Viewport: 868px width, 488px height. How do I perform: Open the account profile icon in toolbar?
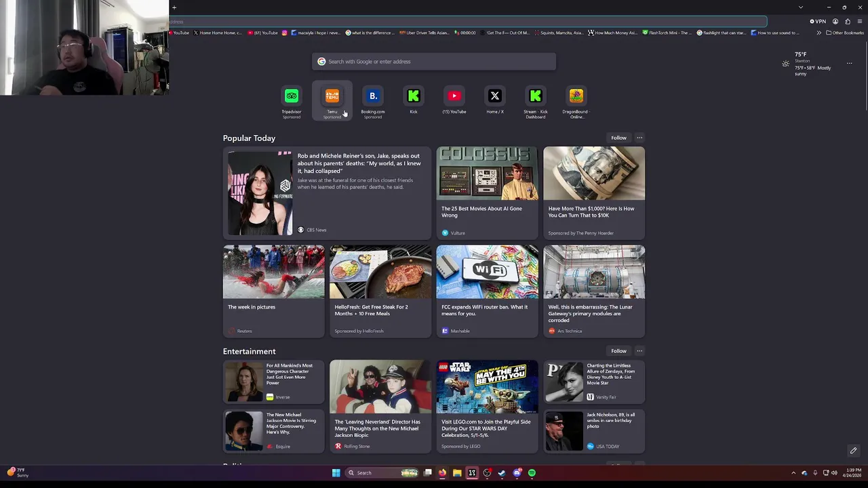(835, 22)
